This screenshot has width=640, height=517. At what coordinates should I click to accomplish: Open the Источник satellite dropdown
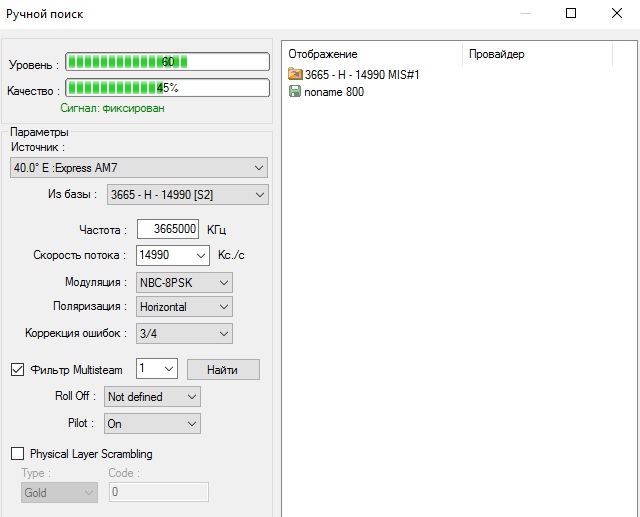[x=138, y=167]
